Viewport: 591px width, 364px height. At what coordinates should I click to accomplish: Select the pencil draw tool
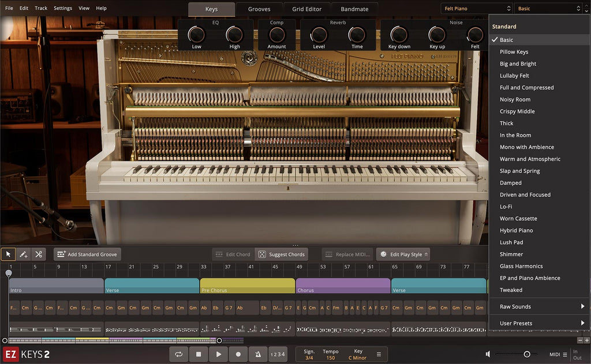tap(23, 254)
